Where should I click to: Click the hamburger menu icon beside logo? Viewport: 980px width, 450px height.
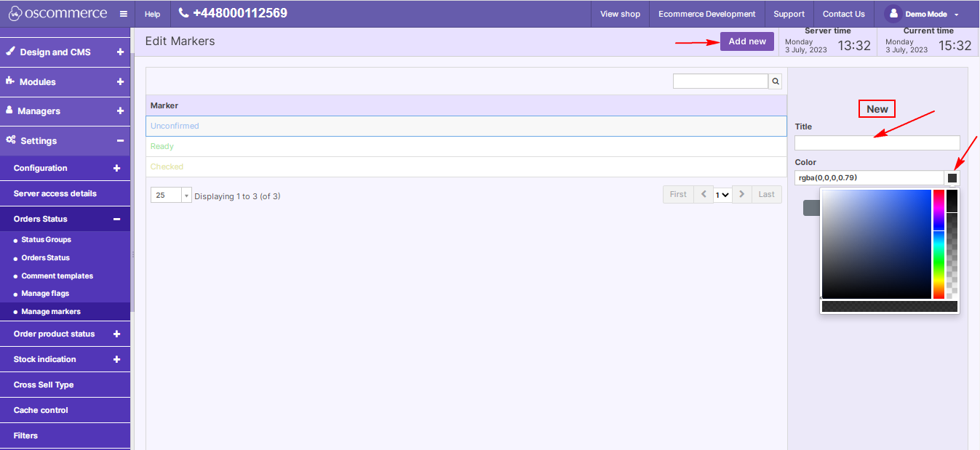[123, 14]
